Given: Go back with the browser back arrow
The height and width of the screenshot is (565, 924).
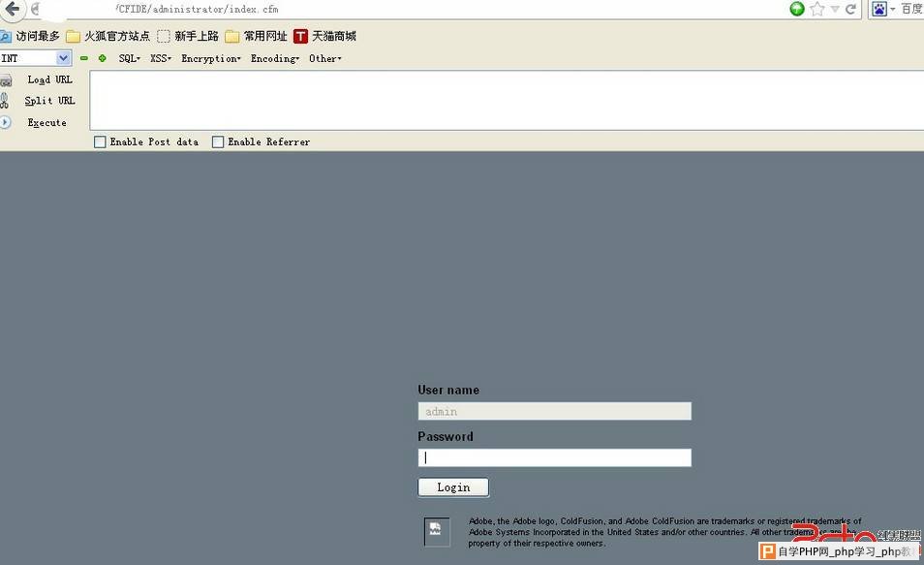Looking at the screenshot, I should coord(12,9).
